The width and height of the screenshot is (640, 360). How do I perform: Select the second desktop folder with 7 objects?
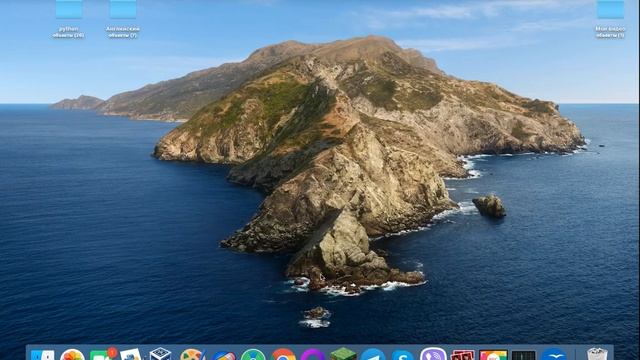click(123, 19)
